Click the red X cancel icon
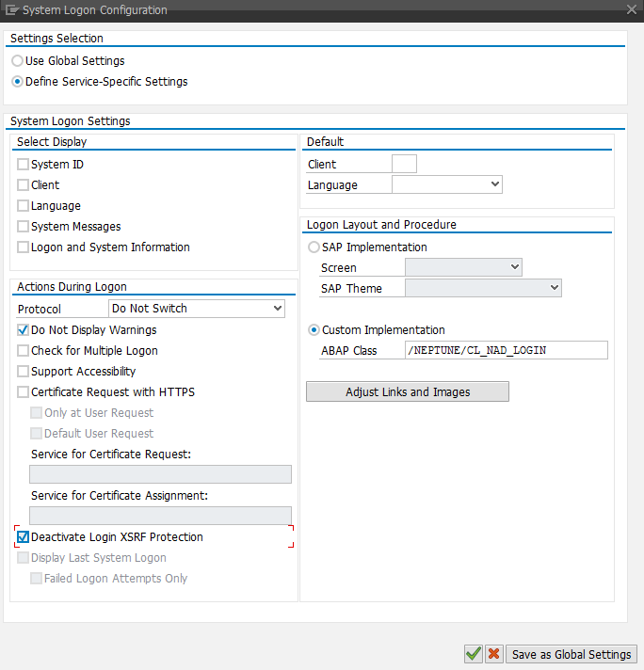Image resolution: width=644 pixels, height=670 pixels. (x=493, y=655)
